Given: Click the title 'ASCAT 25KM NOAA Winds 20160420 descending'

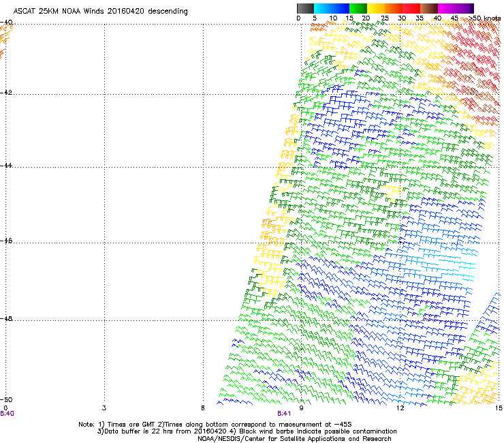Looking at the screenshot, I should coord(100,11).
